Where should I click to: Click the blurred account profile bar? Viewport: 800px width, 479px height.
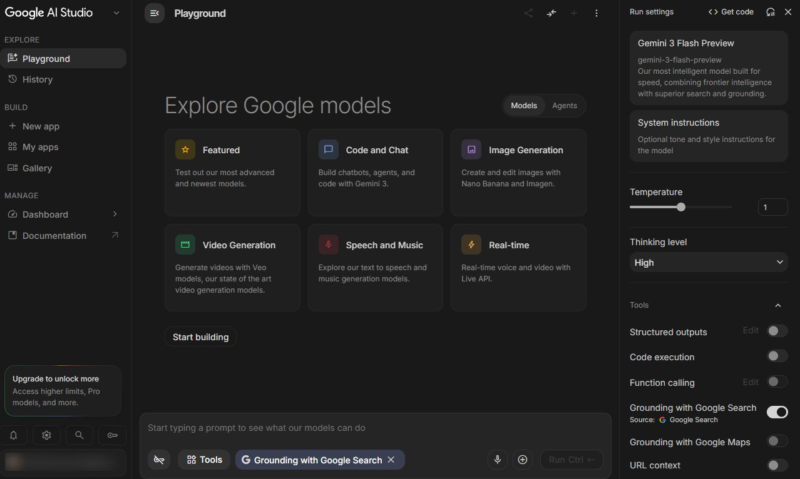tap(63, 462)
